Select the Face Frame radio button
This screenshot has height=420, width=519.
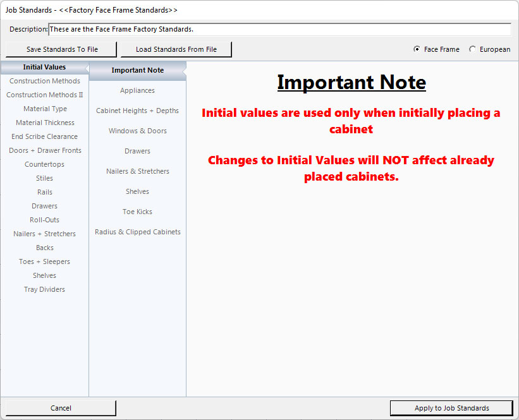(x=417, y=49)
